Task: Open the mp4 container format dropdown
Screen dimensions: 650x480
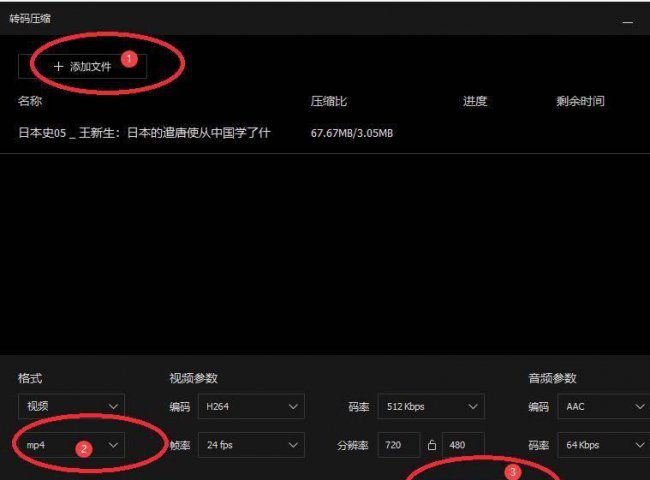Action: [71, 445]
